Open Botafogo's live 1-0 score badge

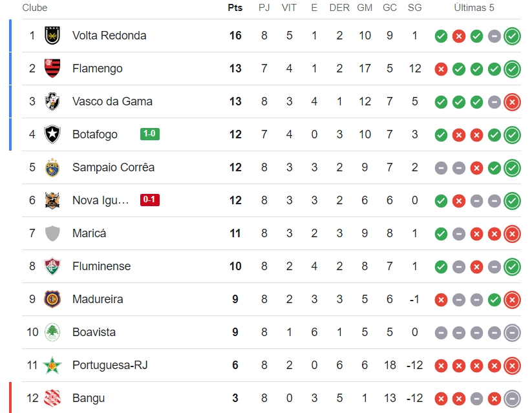coord(149,134)
